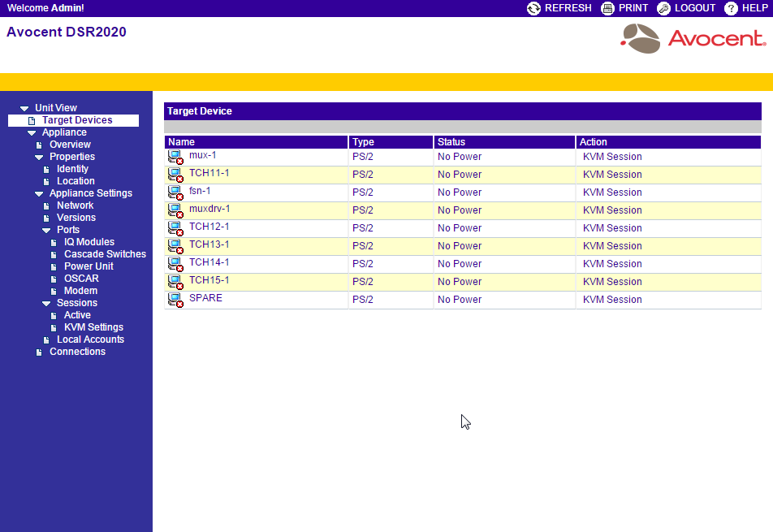Click the page icon beside Versions
This screenshot has height=532, width=773.
point(46,218)
